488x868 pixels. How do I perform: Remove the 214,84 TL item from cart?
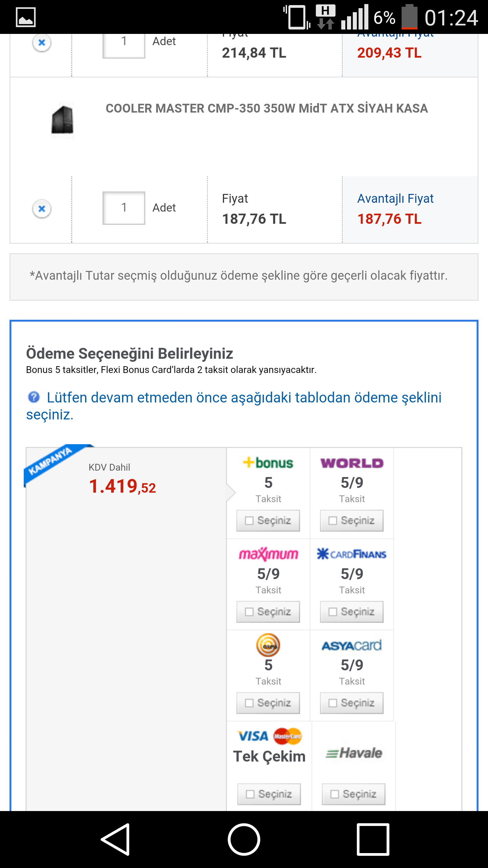[x=42, y=43]
